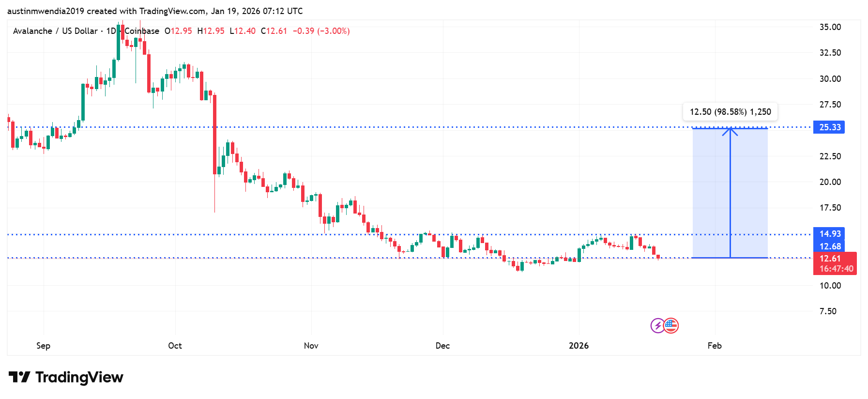Image resolution: width=868 pixels, height=399 pixels.
Task: Click the 1D interval in chart legend
Action: click(111, 31)
